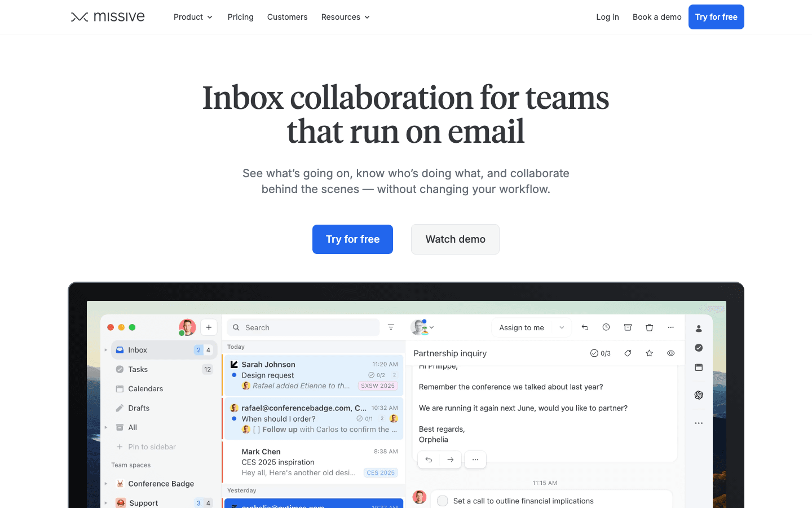Click the filter icon beside search
812x508 pixels.
[391, 327]
